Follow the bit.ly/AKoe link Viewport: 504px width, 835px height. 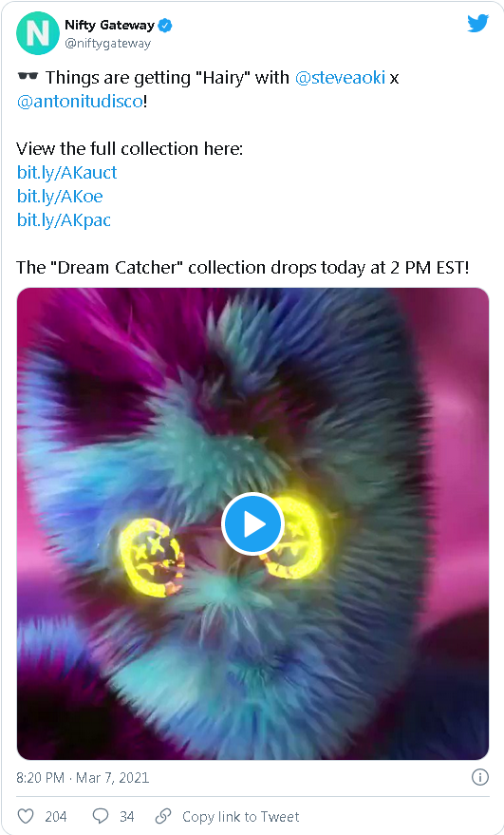pos(60,196)
